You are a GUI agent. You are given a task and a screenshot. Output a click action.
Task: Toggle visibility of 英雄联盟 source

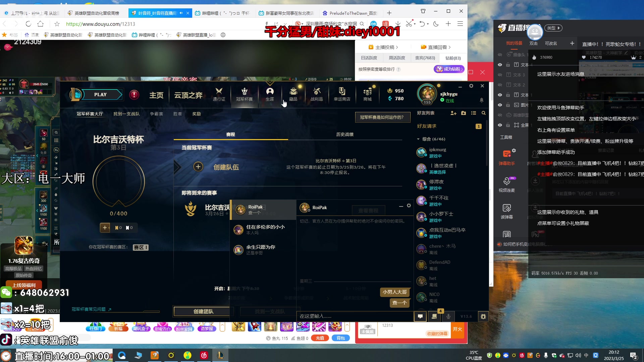(500, 115)
